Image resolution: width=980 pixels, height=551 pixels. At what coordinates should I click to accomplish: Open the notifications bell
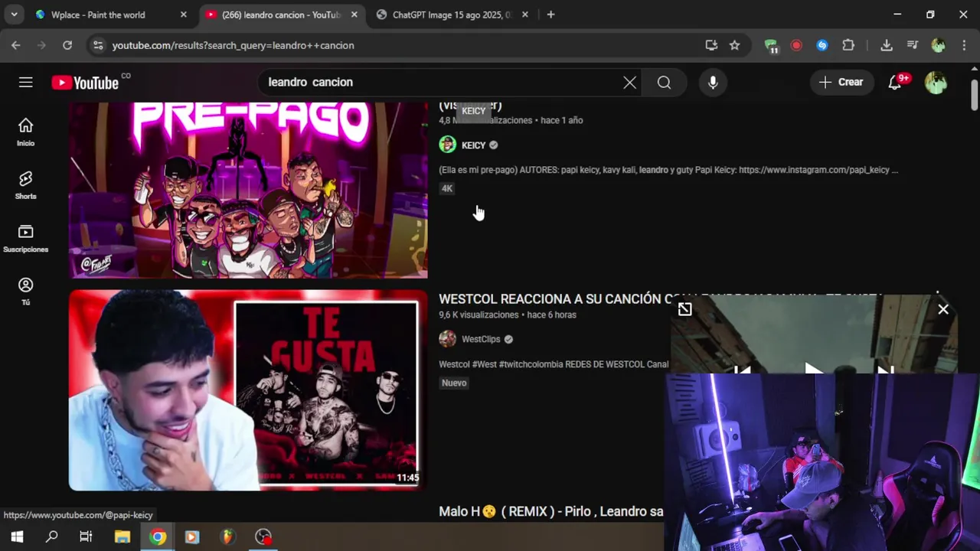coord(894,82)
